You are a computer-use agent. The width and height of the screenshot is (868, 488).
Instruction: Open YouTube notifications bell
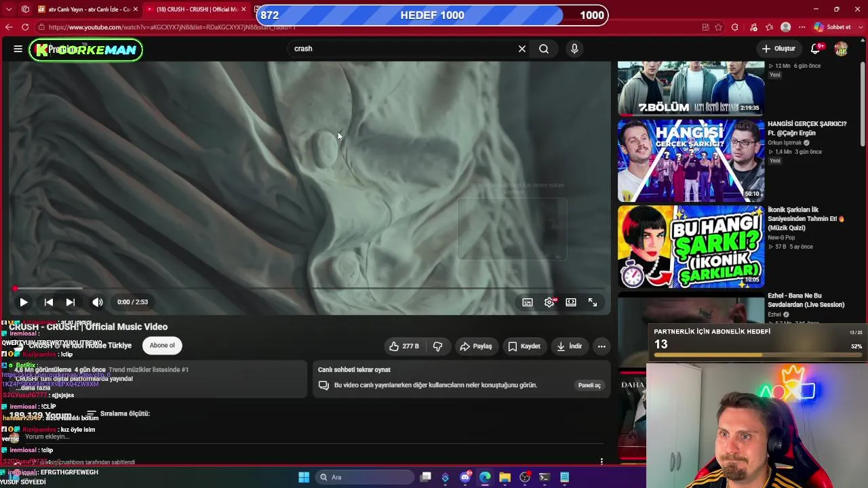click(x=816, y=49)
